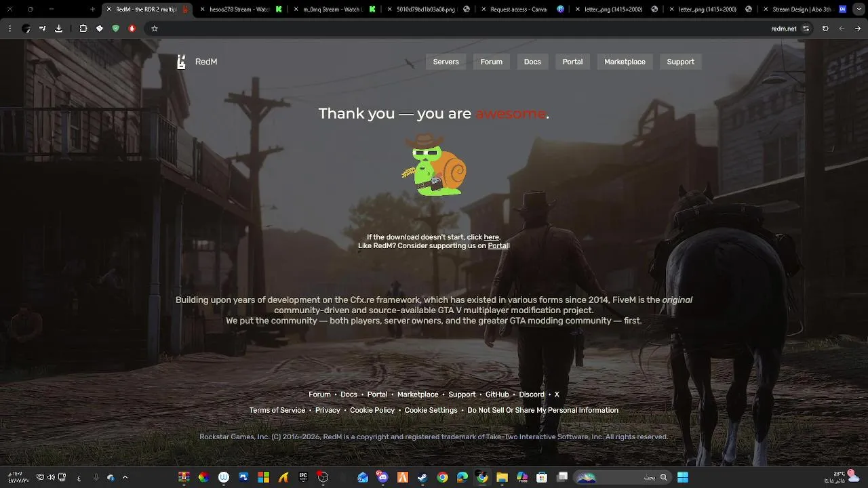Viewport: 868px width, 488px height.
Task: Open the Privacy footer link
Action: coord(328,410)
